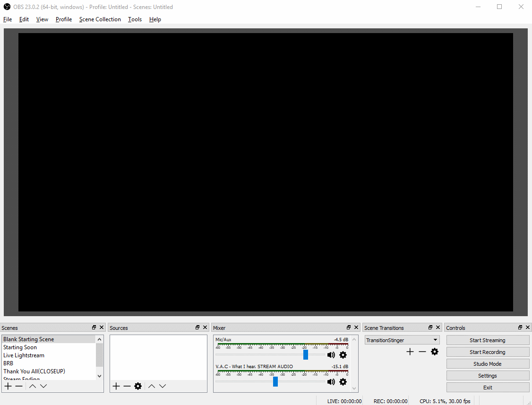The image size is (532, 405).
Task: Enable Studio Mode
Action: tap(488, 364)
